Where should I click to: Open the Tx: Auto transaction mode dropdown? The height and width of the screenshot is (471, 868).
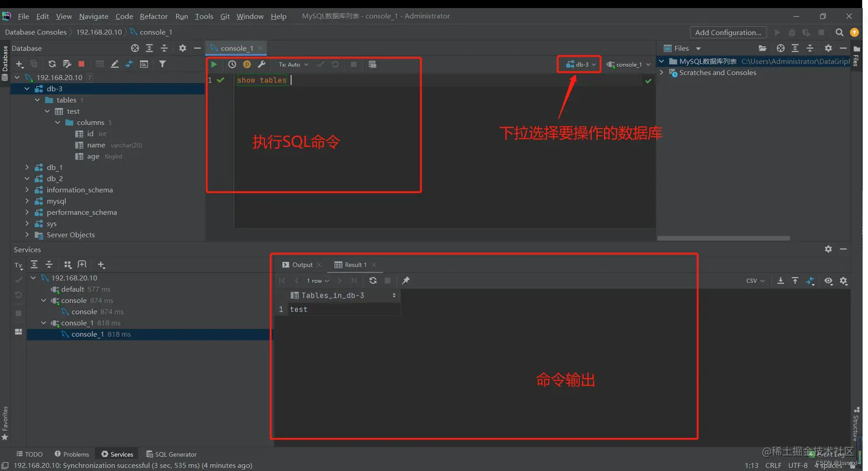(293, 64)
